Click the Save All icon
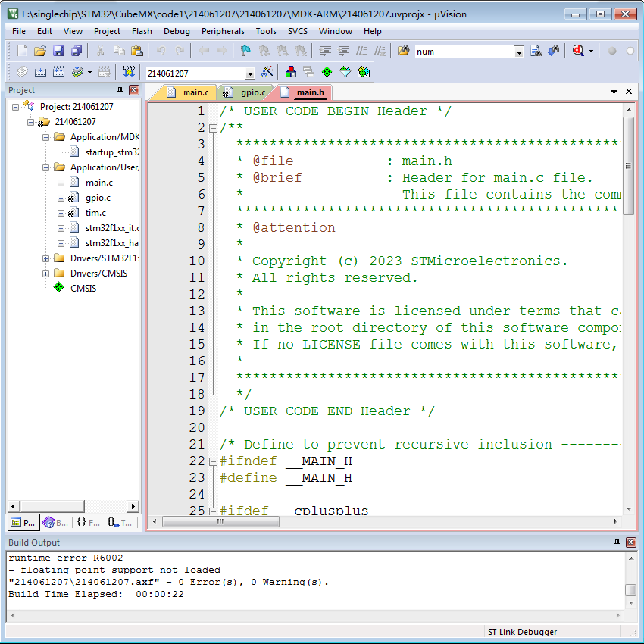 (77, 51)
